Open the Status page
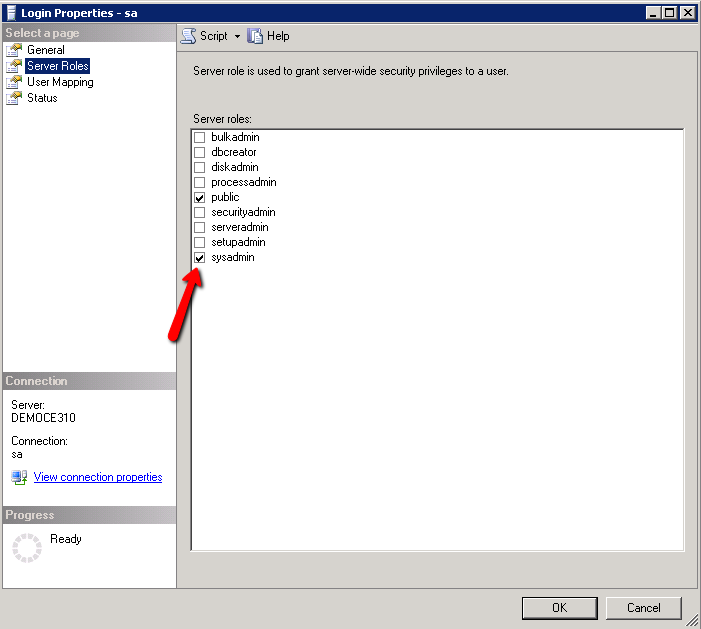Viewport: 701px width, 629px height. (42, 98)
